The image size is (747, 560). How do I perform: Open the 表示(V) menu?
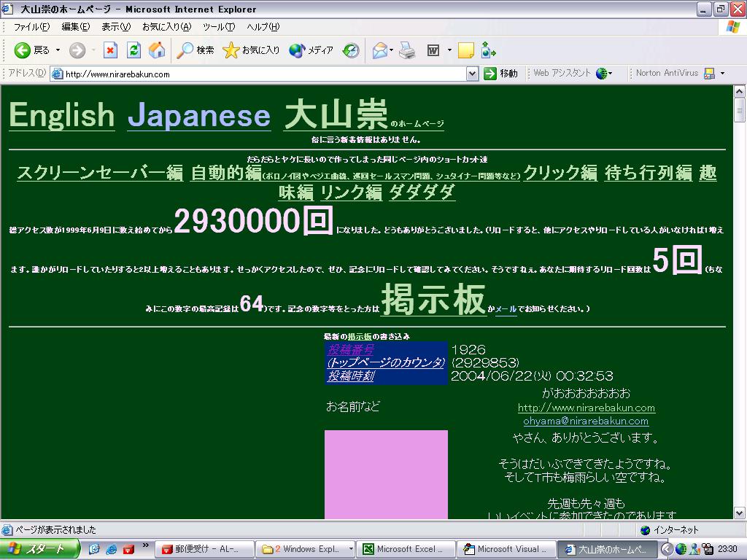pos(116,27)
